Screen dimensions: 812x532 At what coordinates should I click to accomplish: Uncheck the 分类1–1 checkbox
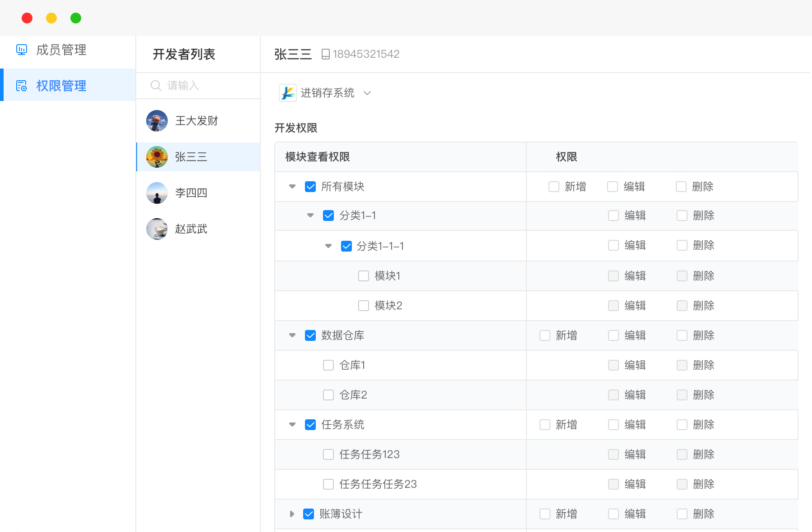coord(328,216)
